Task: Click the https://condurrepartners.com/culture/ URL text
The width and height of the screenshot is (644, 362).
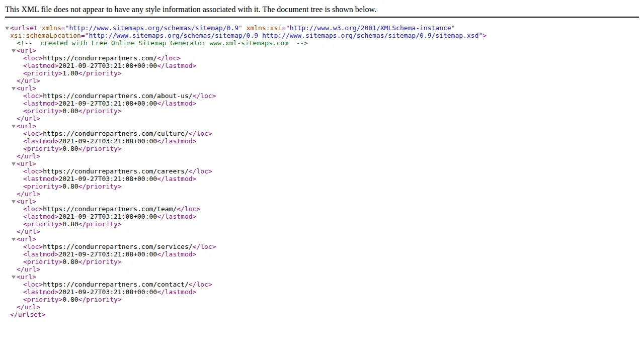Action: click(x=116, y=134)
